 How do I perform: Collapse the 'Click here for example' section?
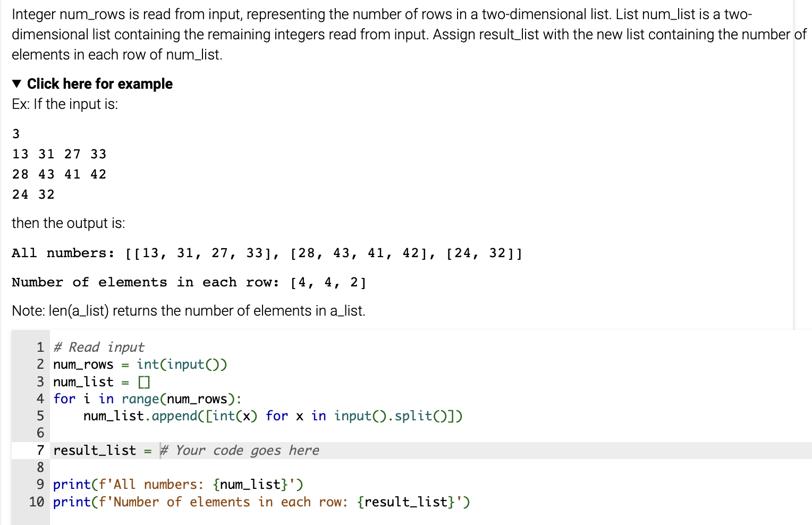click(x=100, y=83)
